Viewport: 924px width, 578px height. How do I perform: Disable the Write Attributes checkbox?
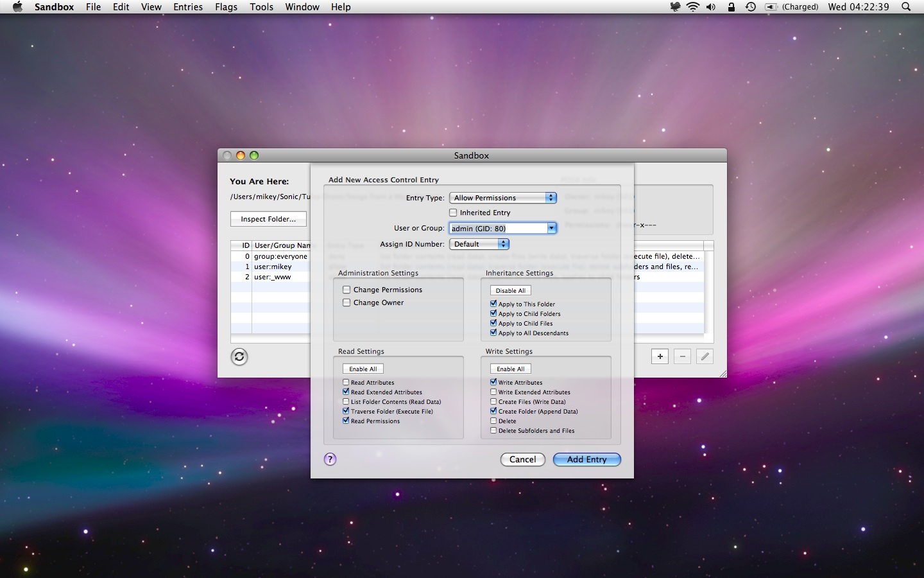click(x=492, y=382)
